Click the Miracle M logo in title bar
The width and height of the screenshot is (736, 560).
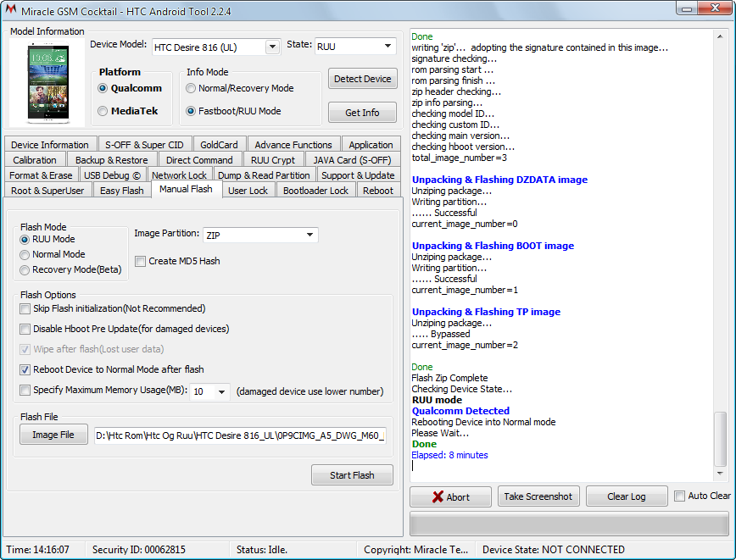10,9
